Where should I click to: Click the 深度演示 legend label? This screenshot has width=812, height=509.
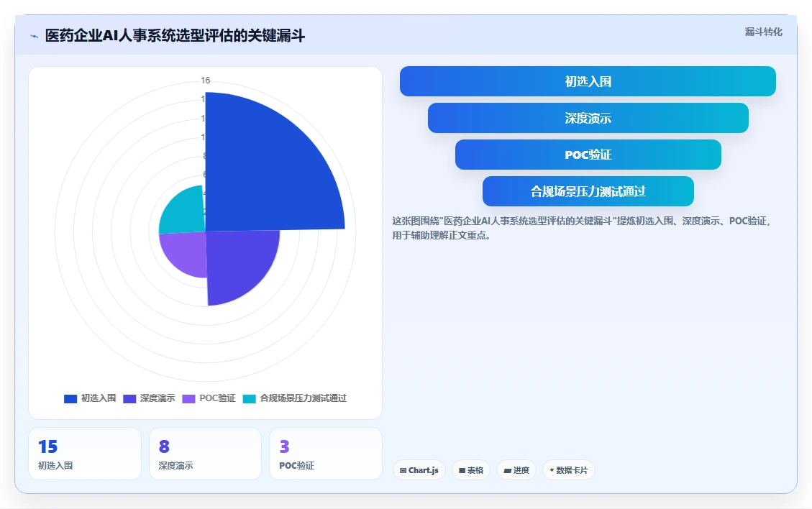[x=158, y=398]
